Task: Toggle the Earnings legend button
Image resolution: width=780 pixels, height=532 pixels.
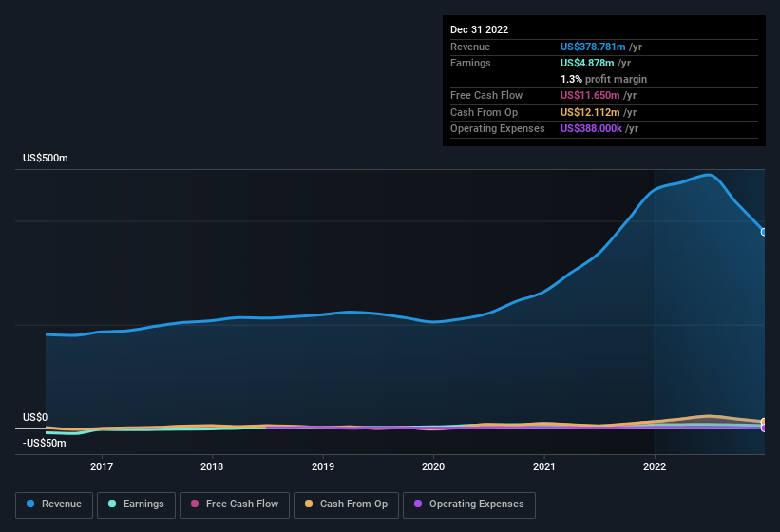Action: coord(136,504)
